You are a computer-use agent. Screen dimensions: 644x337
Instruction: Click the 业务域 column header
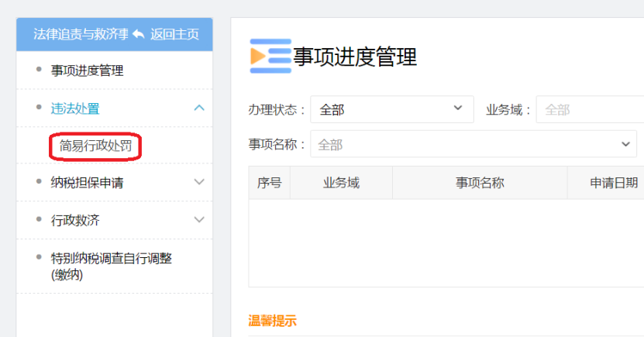tap(341, 183)
